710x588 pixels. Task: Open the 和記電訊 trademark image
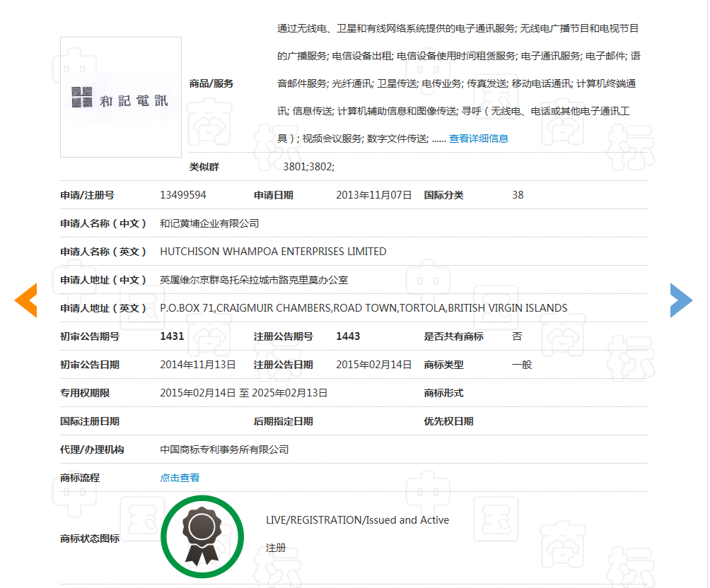121,97
